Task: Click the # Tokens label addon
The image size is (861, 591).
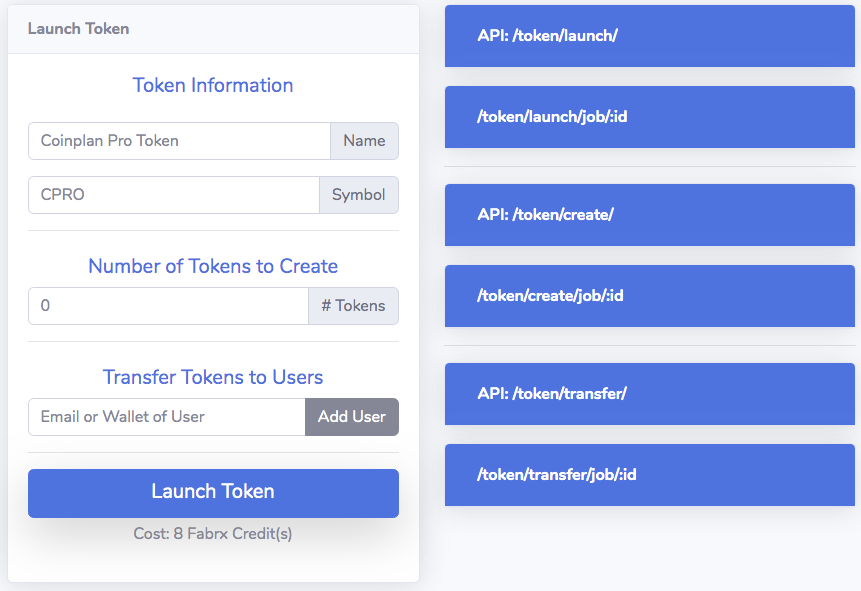Action: [353, 306]
